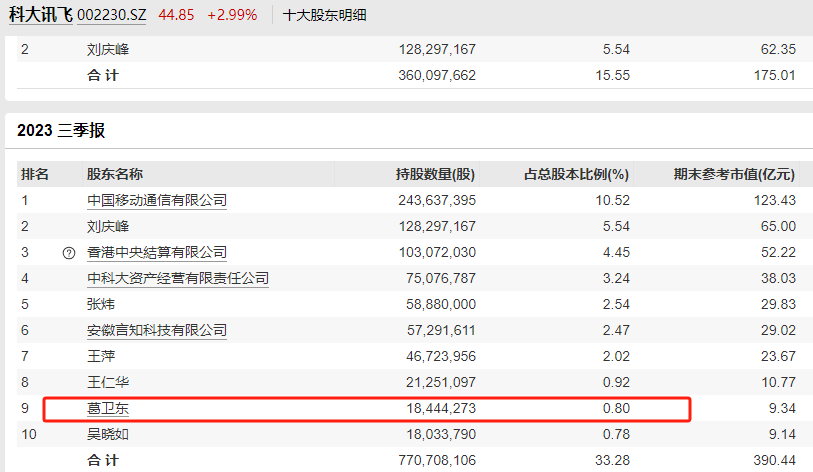Select the +2.99% change value
The width and height of the screenshot is (813, 472).
click(x=232, y=15)
